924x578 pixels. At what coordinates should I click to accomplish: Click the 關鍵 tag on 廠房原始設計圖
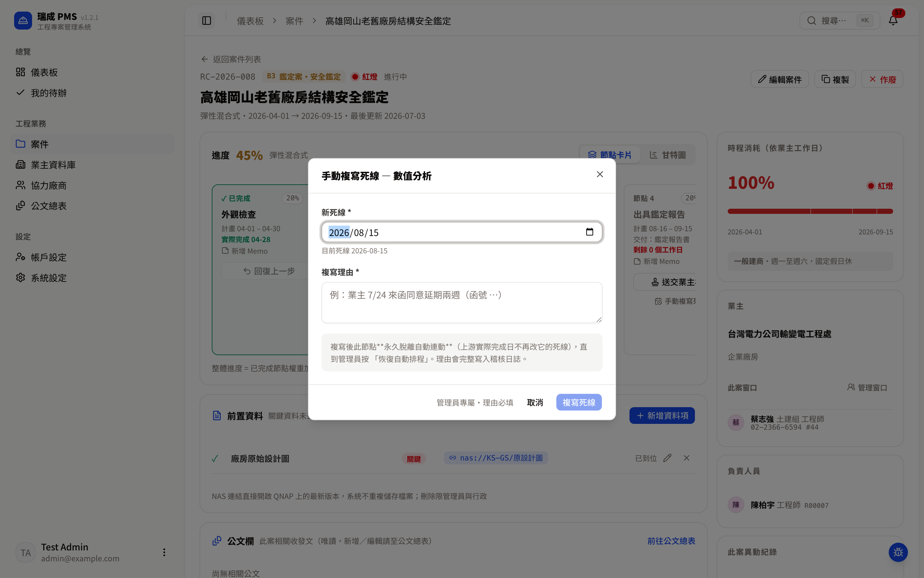click(414, 459)
